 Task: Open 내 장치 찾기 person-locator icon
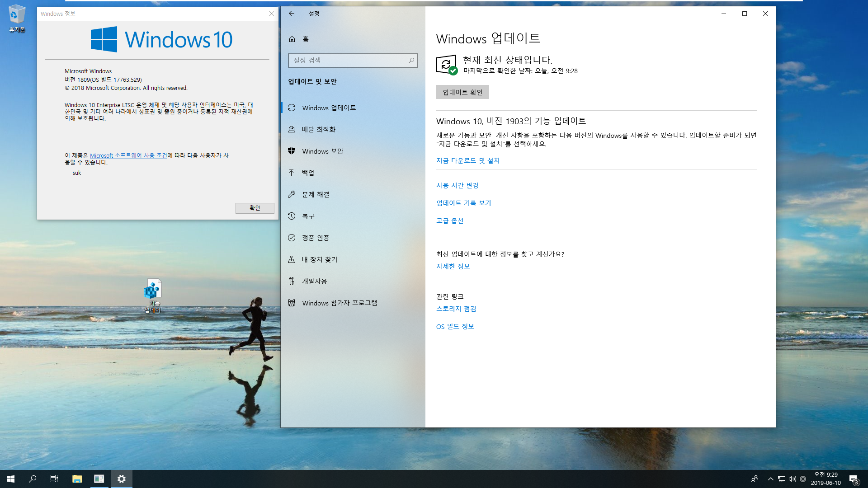(x=292, y=259)
